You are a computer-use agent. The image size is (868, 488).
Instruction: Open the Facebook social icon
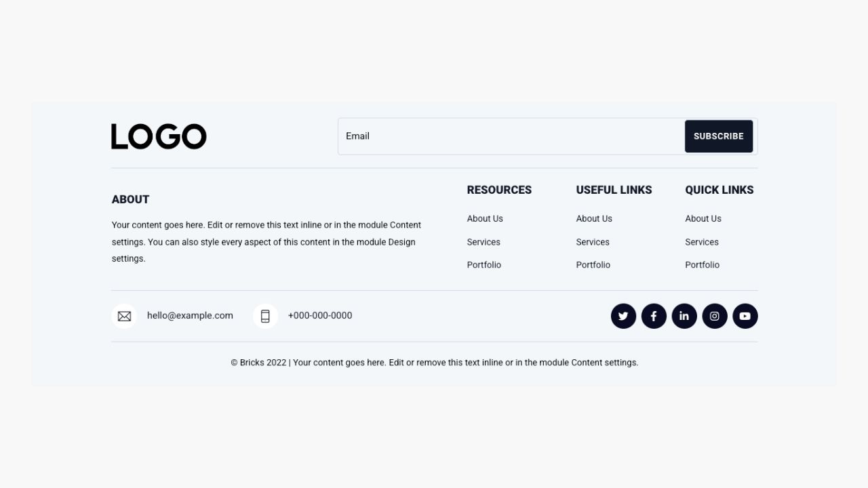[654, 316]
